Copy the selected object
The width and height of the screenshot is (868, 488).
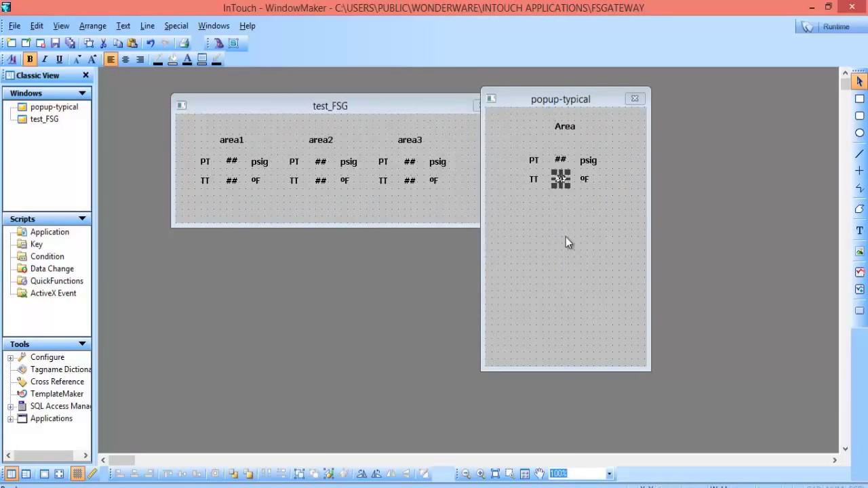click(118, 43)
